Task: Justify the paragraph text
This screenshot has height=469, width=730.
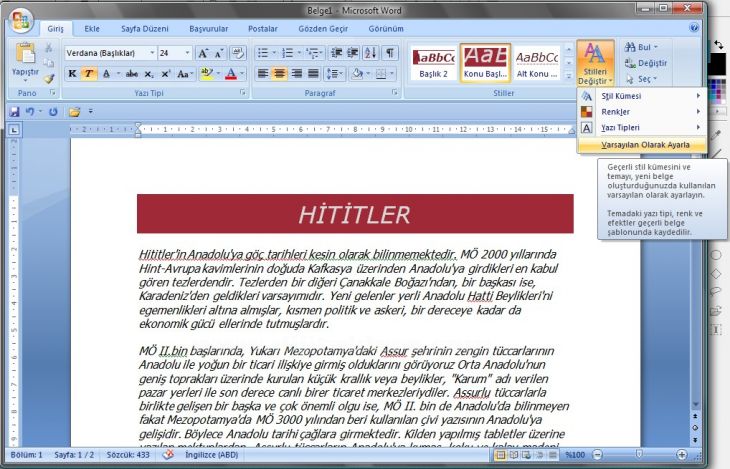Action: click(313, 74)
